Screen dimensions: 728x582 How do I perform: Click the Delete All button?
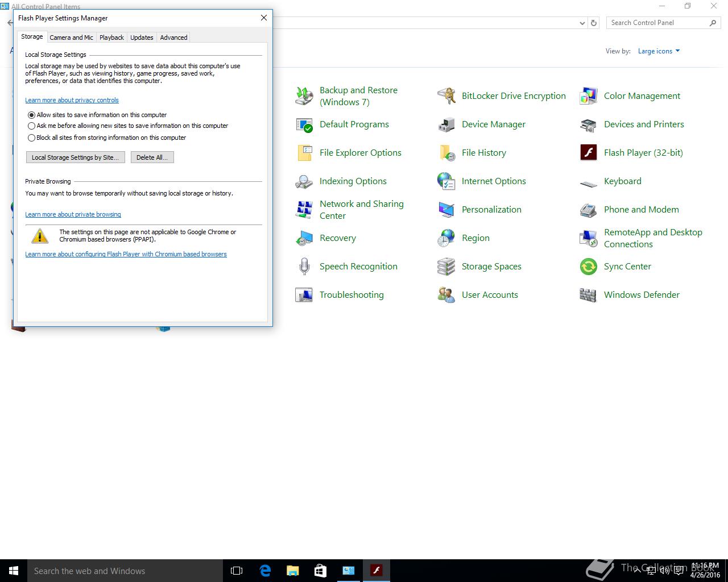tap(152, 157)
